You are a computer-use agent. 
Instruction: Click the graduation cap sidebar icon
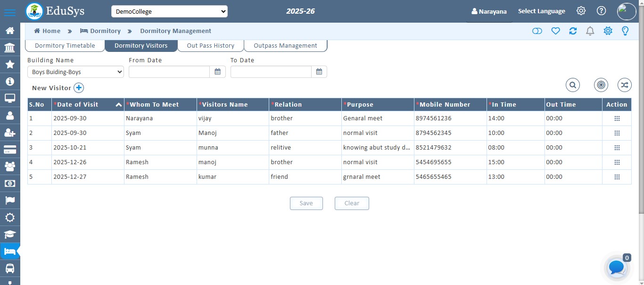point(10,235)
